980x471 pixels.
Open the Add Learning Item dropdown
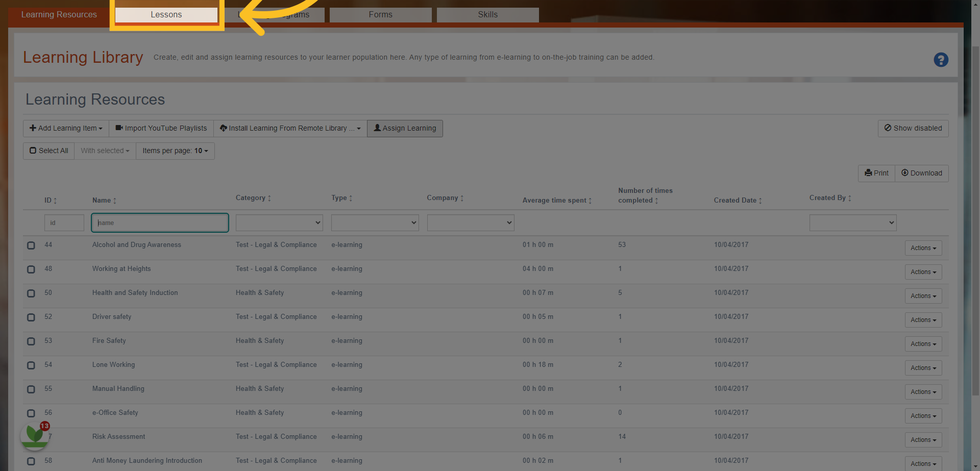click(x=66, y=129)
